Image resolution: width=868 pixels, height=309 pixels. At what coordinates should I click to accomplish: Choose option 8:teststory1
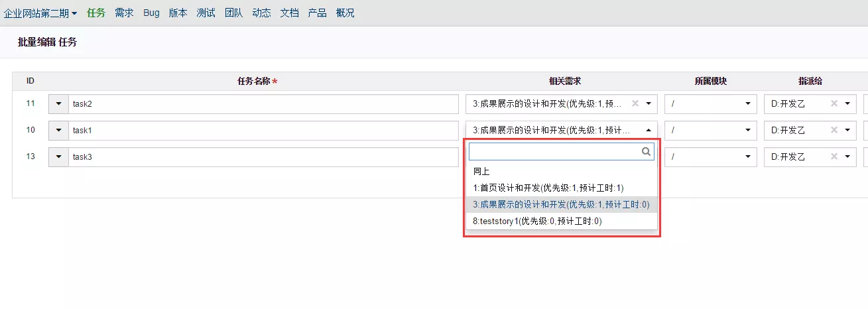[562, 221]
